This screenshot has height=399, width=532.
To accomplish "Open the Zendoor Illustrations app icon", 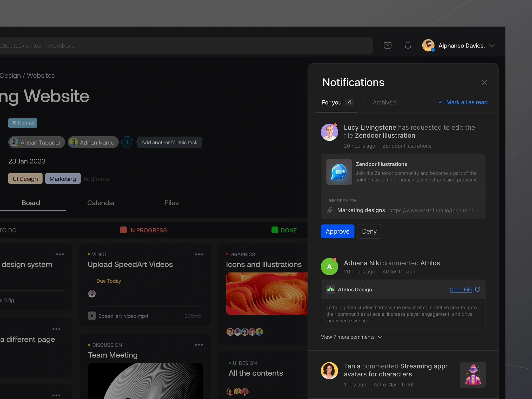I will point(339,172).
